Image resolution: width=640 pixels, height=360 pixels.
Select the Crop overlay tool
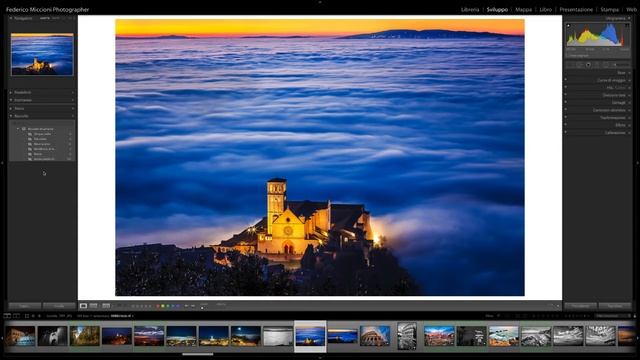pos(569,64)
